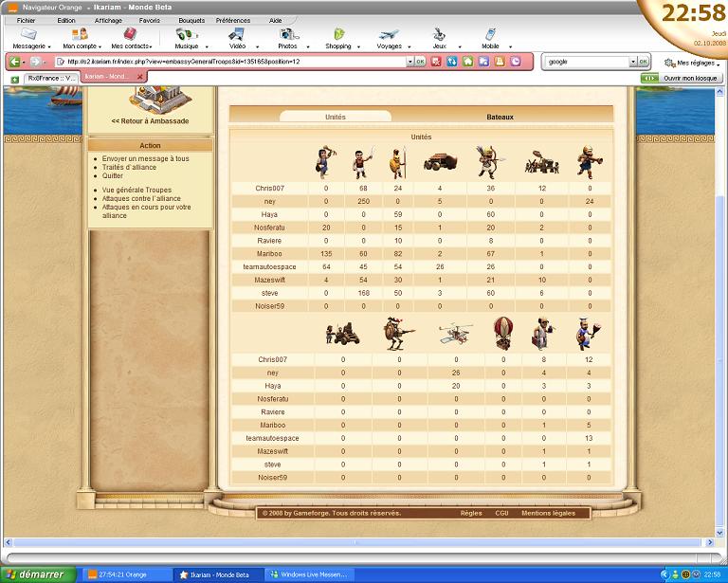Click Ouvrir mon kiosque button
The height and width of the screenshot is (583, 728).
click(682, 79)
